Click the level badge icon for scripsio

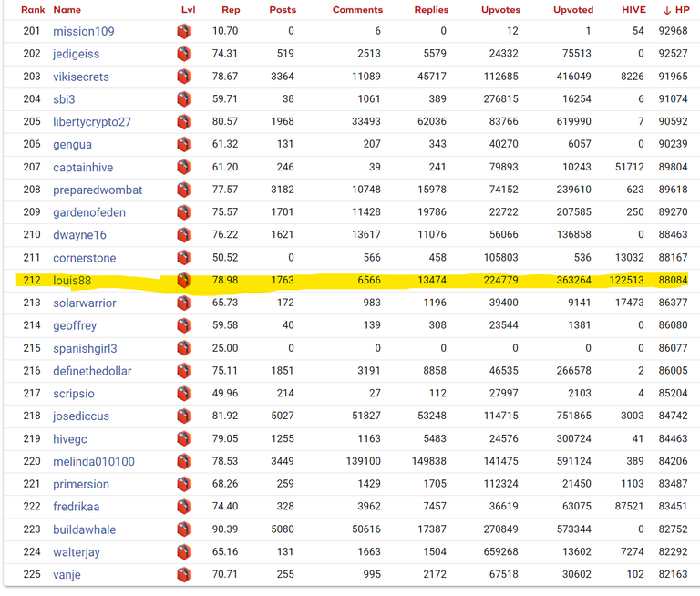tap(184, 394)
